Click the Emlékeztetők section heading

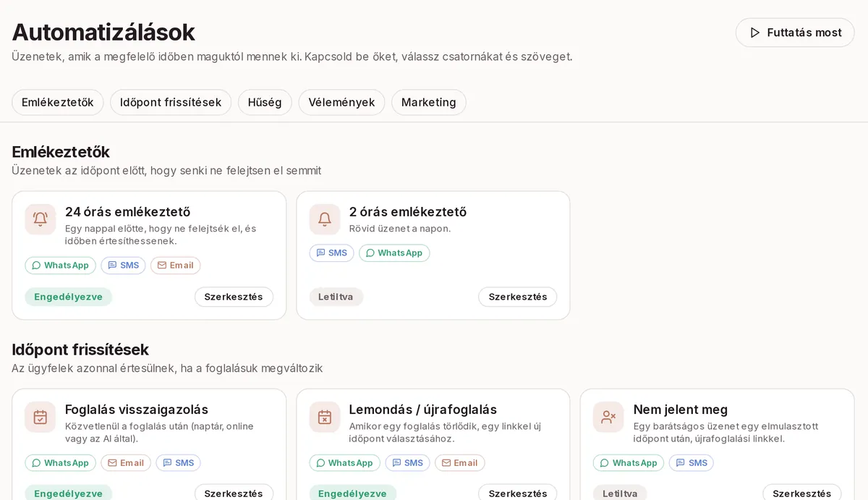pos(61,152)
